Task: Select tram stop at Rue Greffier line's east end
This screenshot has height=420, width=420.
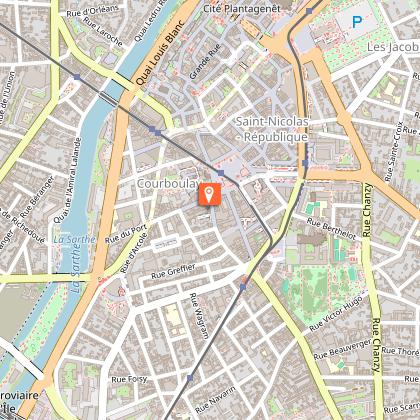Action: tap(243, 287)
